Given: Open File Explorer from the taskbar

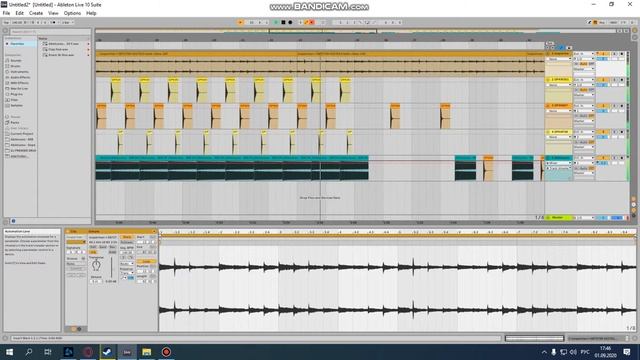Looking at the screenshot, I should (x=147, y=352).
